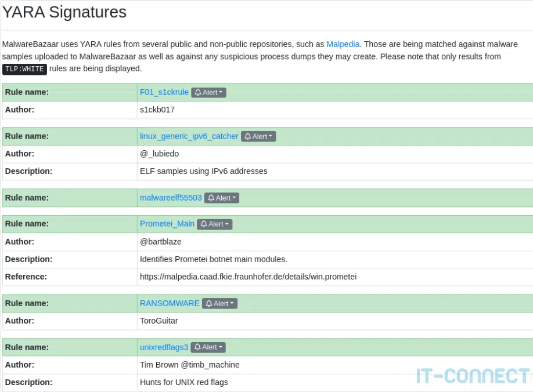Image resolution: width=533 pixels, height=392 pixels.
Task: Click the author name @bartblaze
Action: pos(161,242)
